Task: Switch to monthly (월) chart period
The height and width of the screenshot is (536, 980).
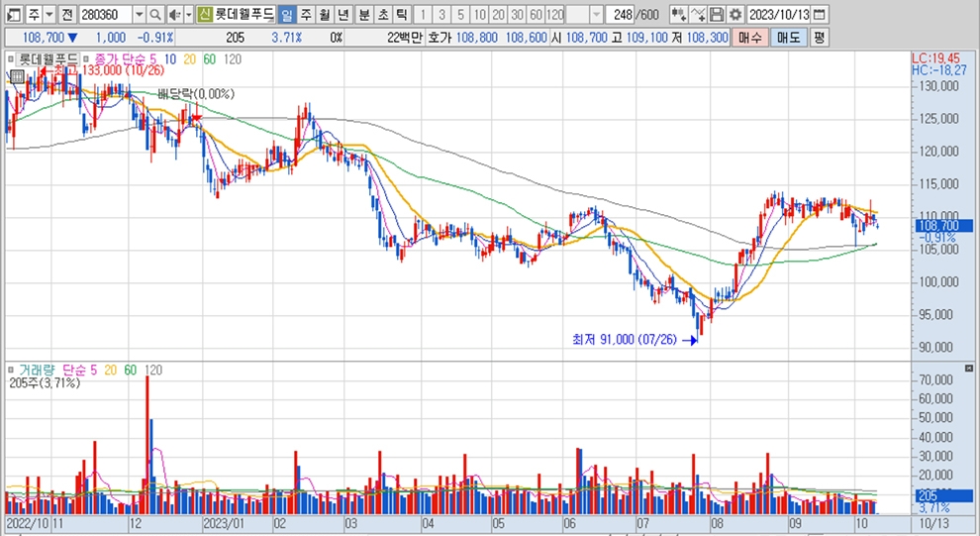Action: pos(324,15)
